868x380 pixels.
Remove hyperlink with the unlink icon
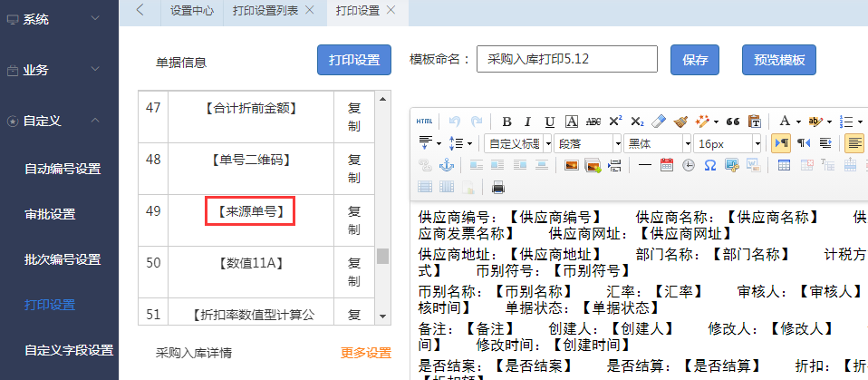(425, 165)
